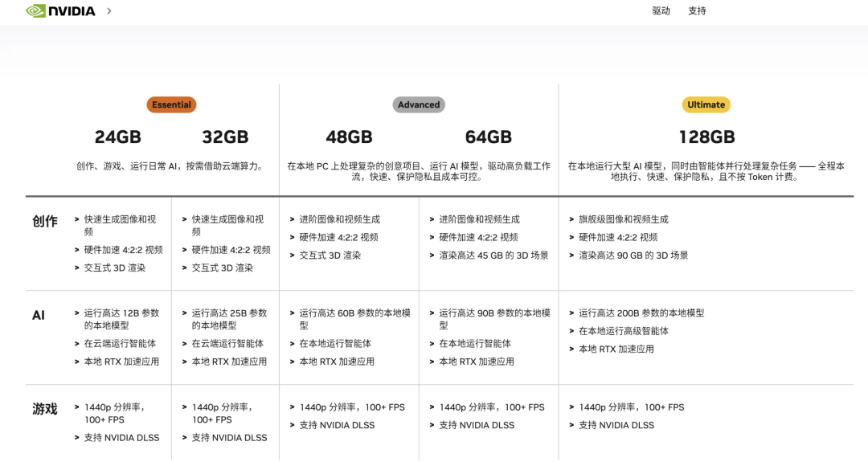Click 在本地运行智能体 in the 48GB column
The image size is (868, 462).
pyautogui.click(x=335, y=344)
